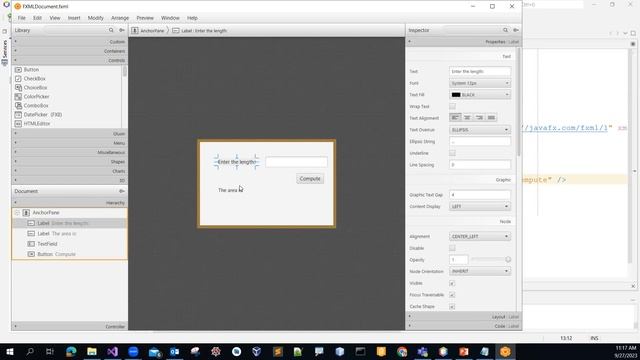Open the Preview menu
Viewport: 640px width, 360px height.
pos(145,18)
